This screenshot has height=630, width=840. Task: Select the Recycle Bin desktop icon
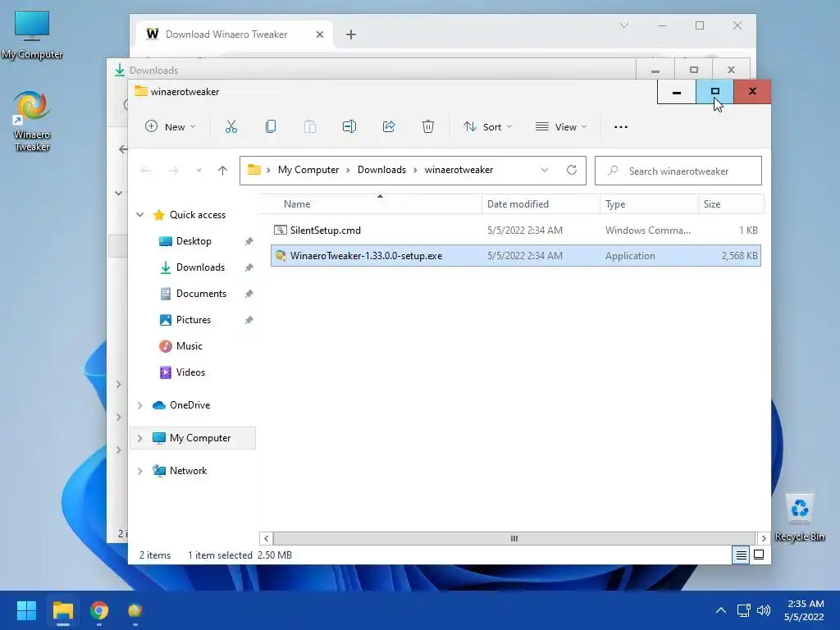point(799,518)
